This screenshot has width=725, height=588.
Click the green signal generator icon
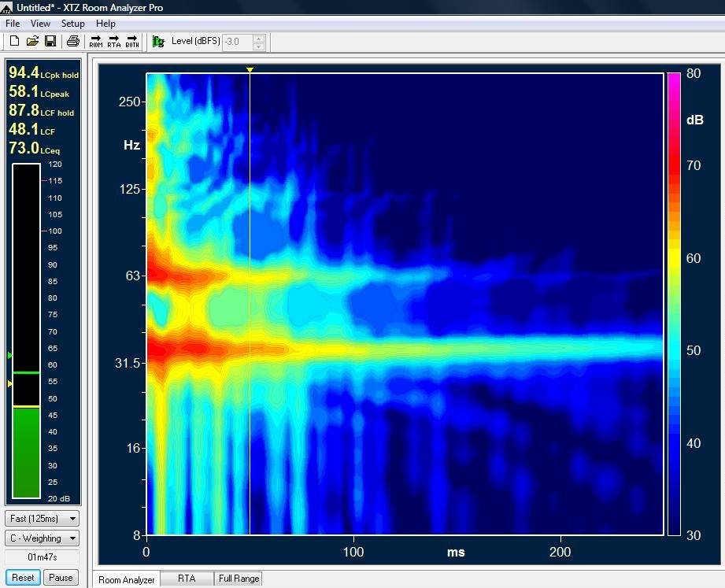[x=158, y=42]
